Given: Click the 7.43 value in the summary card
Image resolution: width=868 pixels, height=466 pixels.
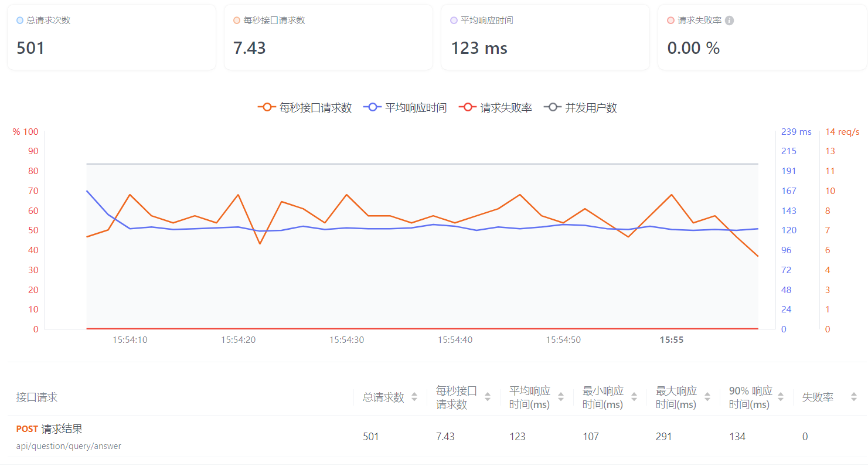Looking at the screenshot, I should pos(250,48).
